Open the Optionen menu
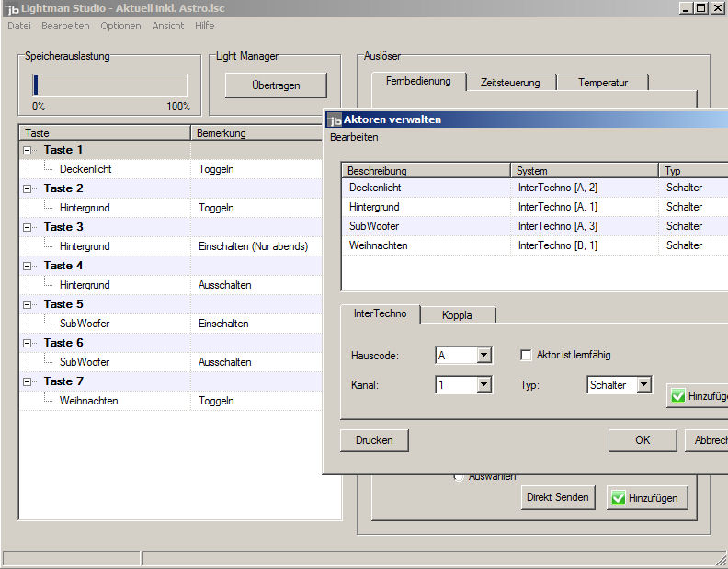This screenshot has height=569, width=728. [120, 26]
